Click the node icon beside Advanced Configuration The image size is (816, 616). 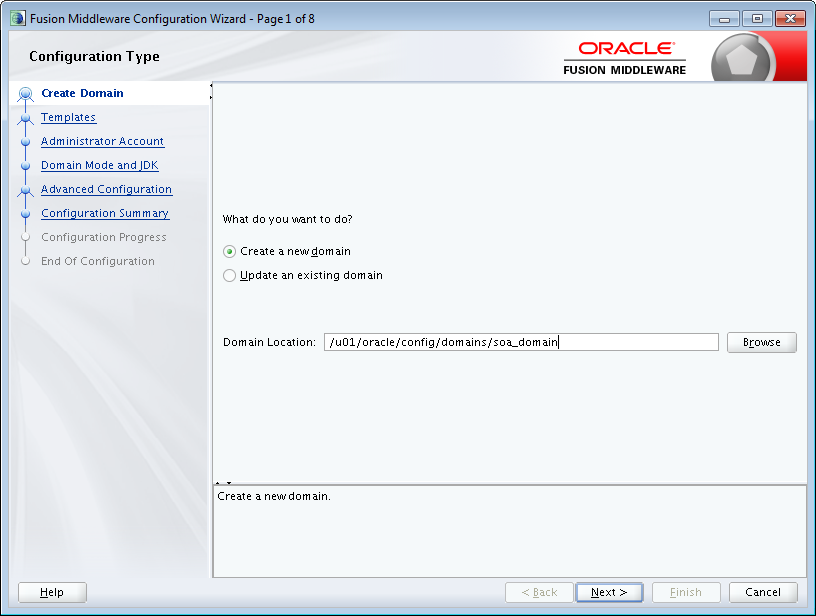click(26, 189)
